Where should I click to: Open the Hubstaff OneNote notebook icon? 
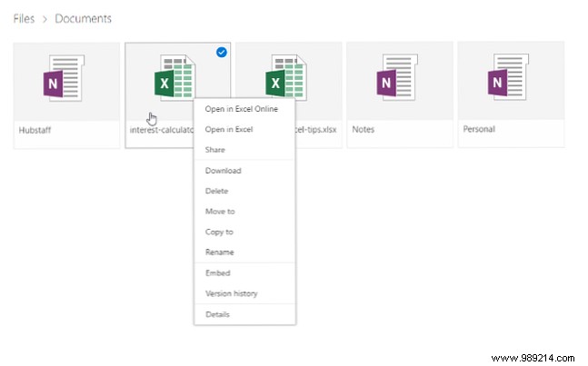click(64, 78)
